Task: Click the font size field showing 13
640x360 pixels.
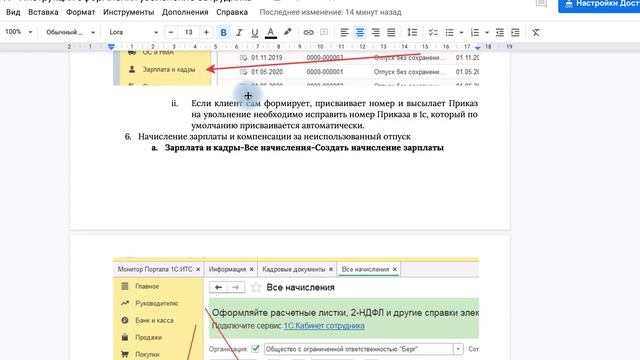Action: (189, 32)
